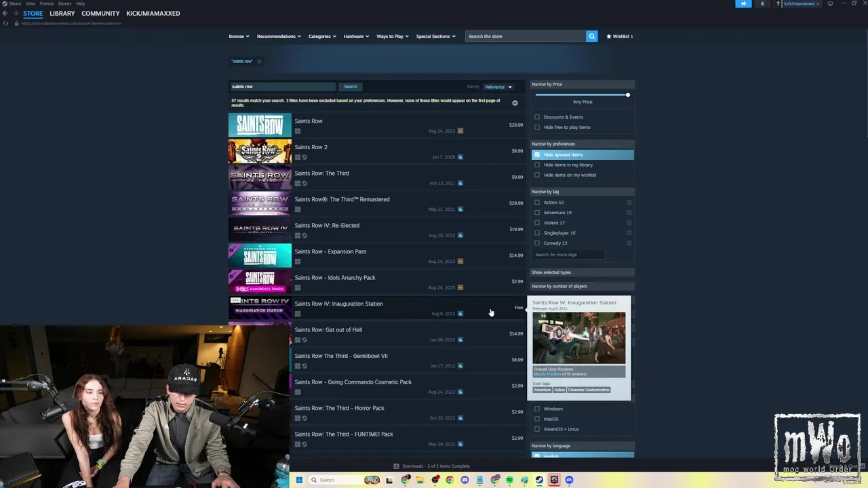
Task: Open the View menu
Action: point(31,3)
